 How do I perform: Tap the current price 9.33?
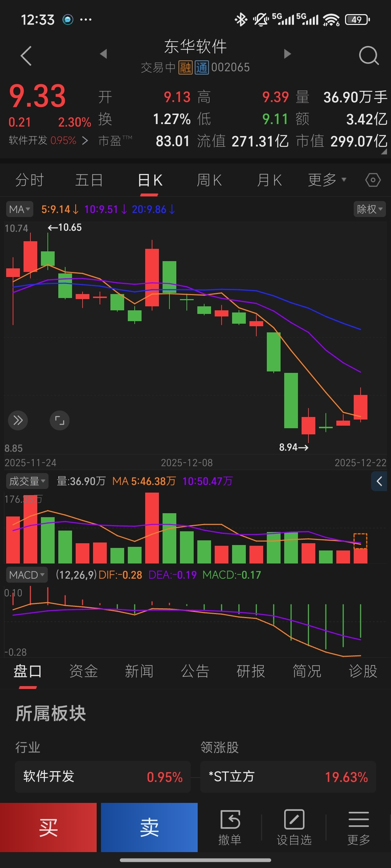[x=37, y=96]
